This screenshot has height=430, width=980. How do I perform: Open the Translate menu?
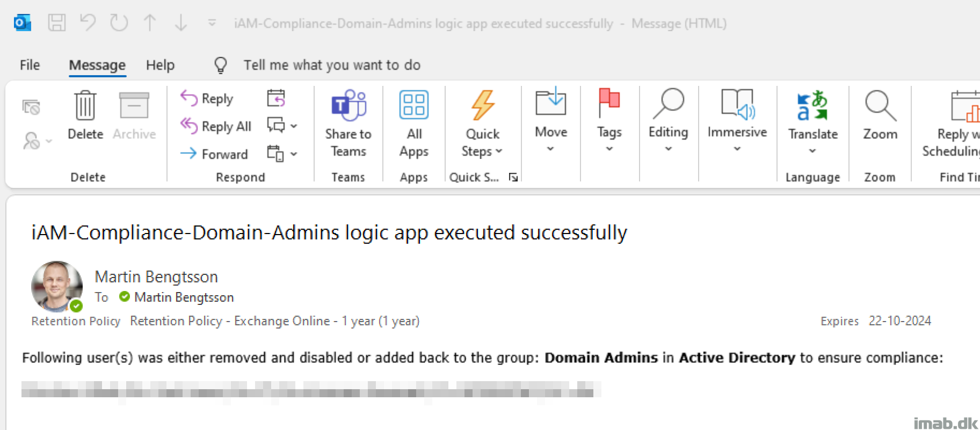[x=813, y=122]
